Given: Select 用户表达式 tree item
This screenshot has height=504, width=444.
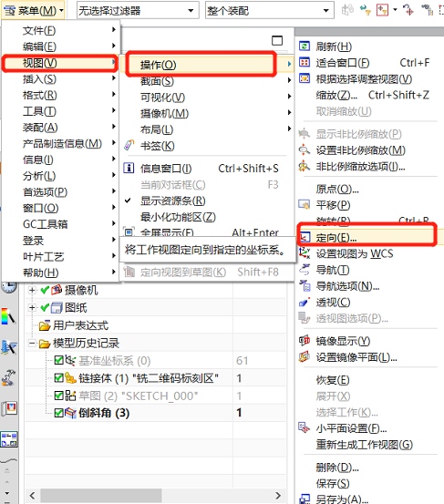Looking at the screenshot, I should click(80, 325).
